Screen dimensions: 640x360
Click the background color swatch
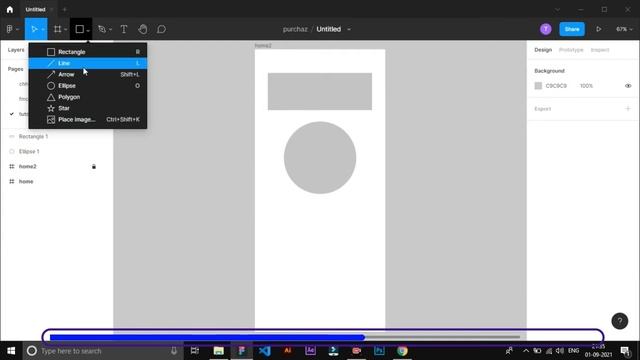pos(538,86)
